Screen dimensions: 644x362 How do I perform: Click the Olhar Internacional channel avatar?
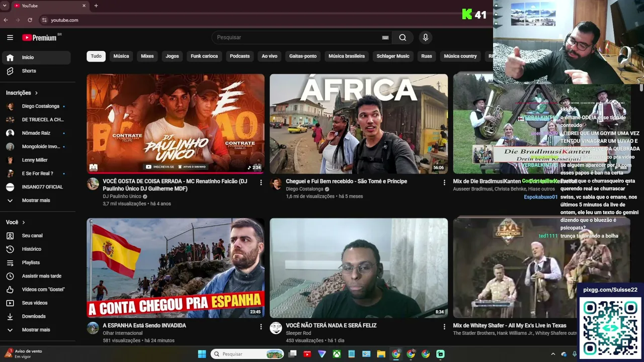point(93,328)
